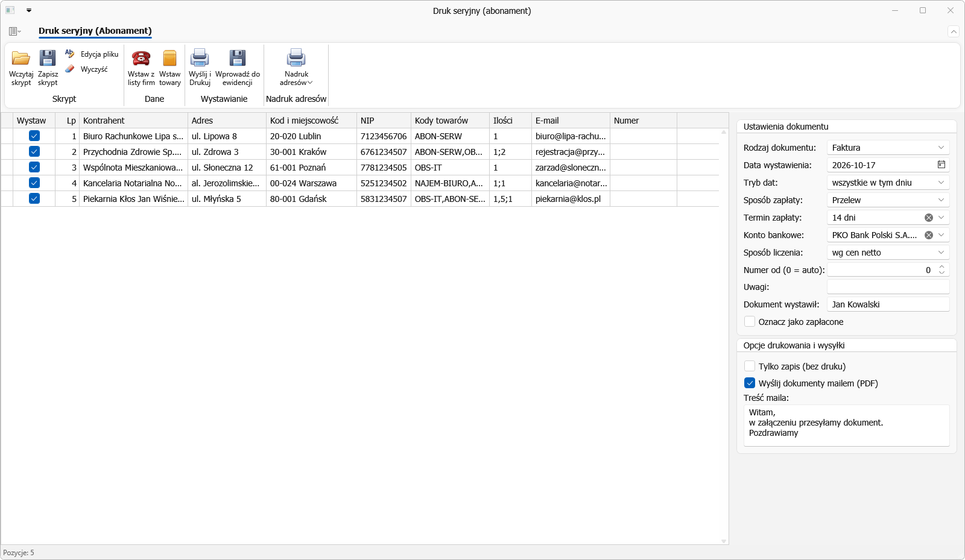This screenshot has height=560, width=965.
Task: Click Wstaw z listy firm phone icon
Action: coord(141,58)
